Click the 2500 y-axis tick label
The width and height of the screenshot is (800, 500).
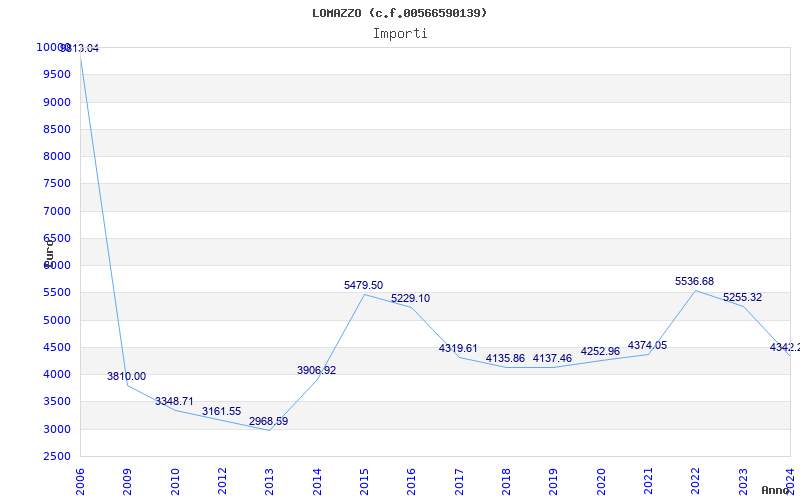pyautogui.click(x=56, y=457)
